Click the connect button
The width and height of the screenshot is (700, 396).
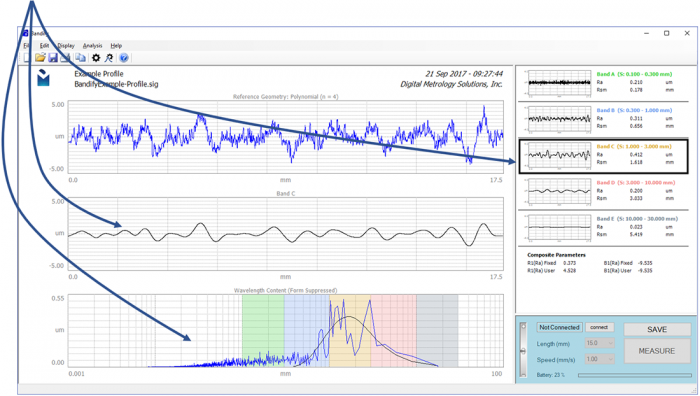[x=599, y=327]
